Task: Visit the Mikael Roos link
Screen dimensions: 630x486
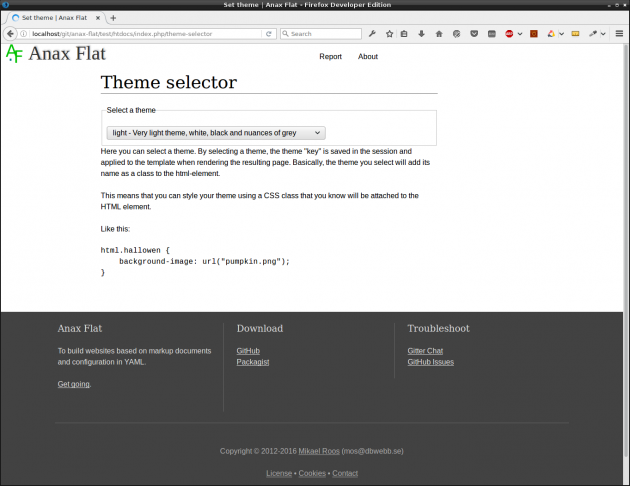Action: click(x=319, y=451)
